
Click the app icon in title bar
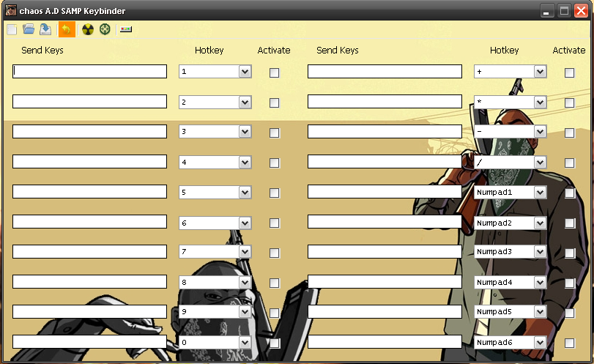(x=10, y=10)
